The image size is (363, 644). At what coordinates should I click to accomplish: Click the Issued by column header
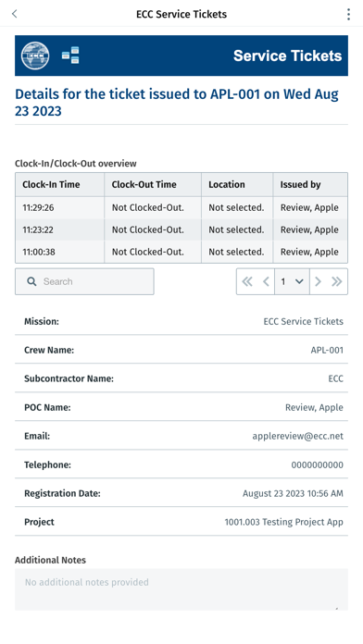coord(310,184)
